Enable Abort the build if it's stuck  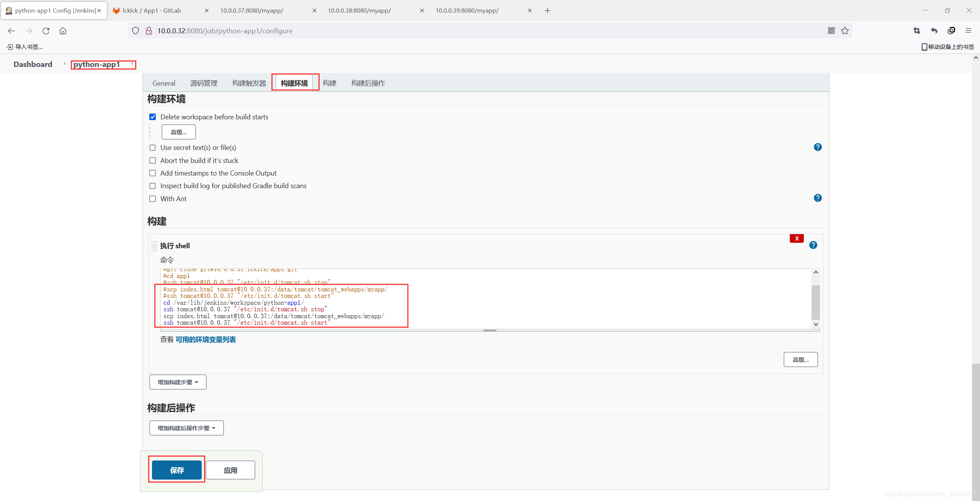point(153,161)
